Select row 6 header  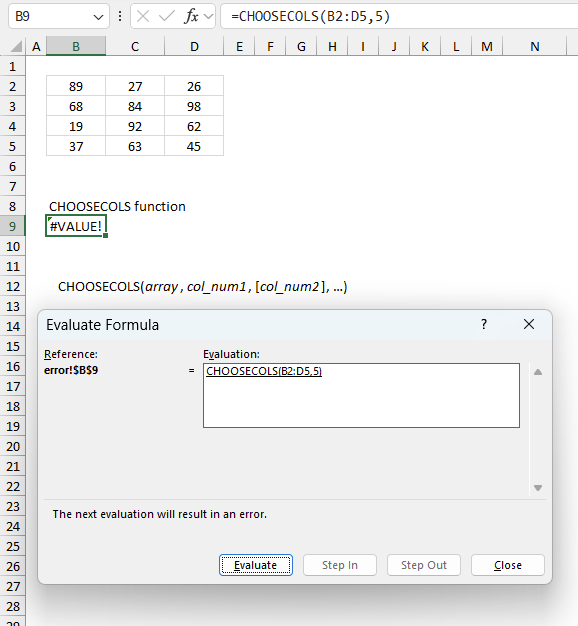pos(12,166)
